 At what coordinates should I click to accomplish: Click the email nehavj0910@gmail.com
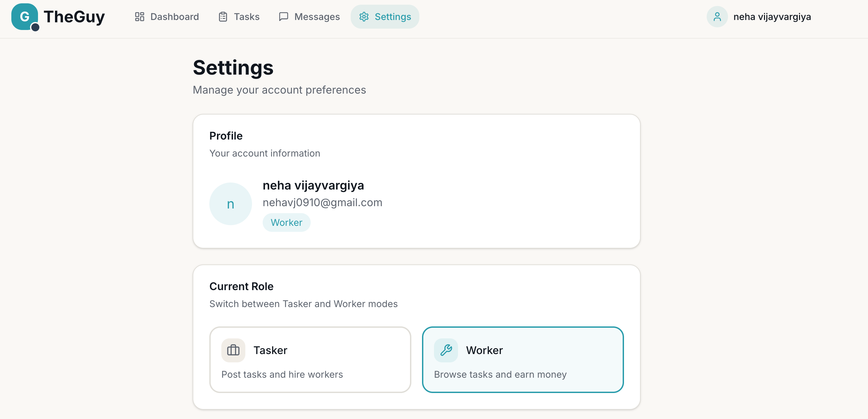(322, 203)
